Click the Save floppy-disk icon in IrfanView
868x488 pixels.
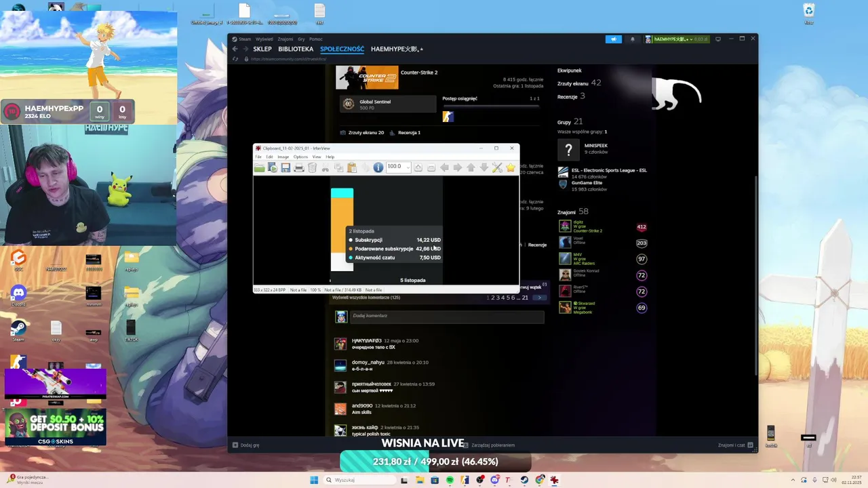point(285,167)
